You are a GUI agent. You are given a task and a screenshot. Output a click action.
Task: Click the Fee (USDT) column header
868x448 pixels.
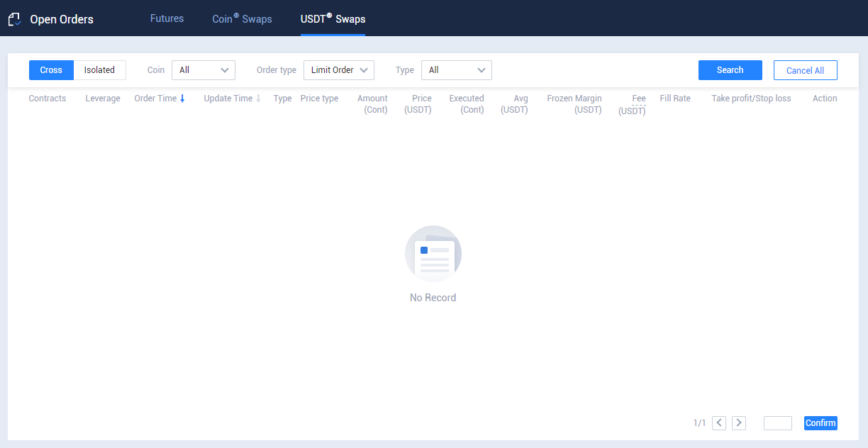pyautogui.click(x=633, y=104)
